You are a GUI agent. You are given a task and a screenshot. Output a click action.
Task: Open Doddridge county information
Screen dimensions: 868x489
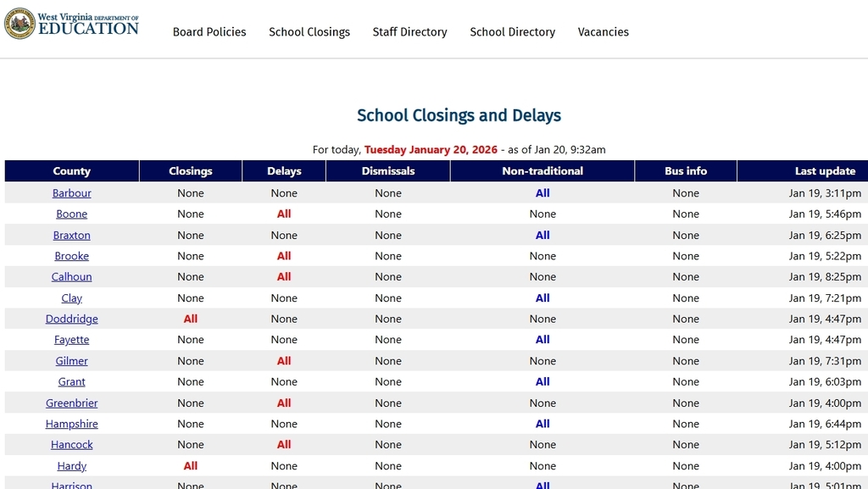click(71, 319)
